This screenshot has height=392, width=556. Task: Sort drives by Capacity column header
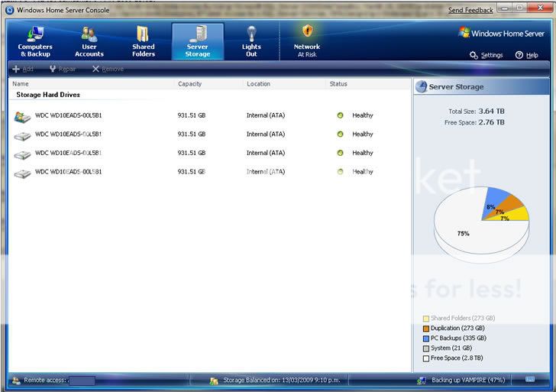point(189,84)
